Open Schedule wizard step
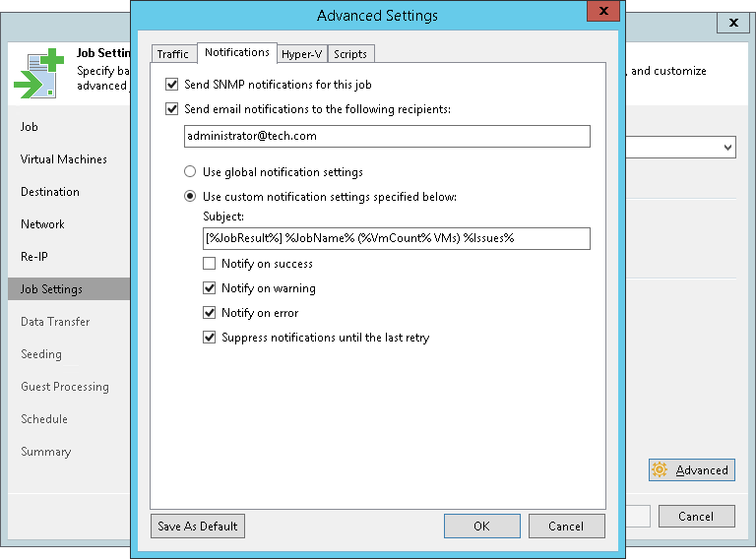Image resolution: width=756 pixels, height=559 pixels. (44, 419)
